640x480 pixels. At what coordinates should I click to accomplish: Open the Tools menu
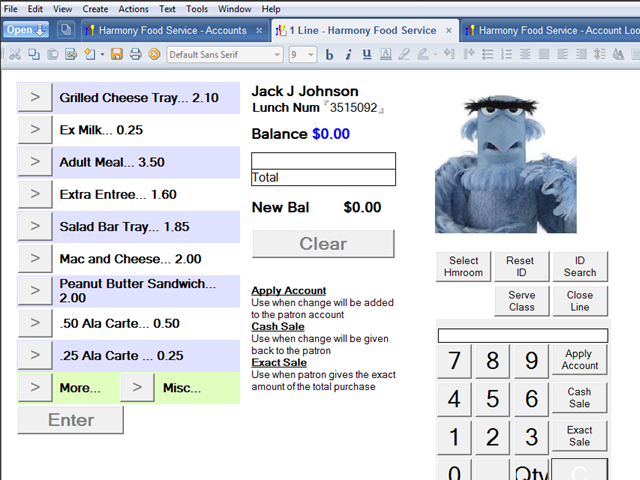[x=197, y=9]
